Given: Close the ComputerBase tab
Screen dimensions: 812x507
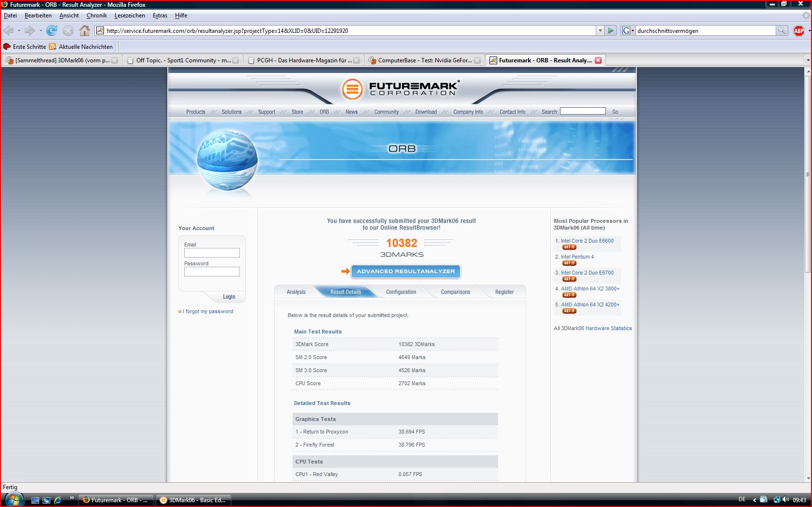Looking at the screenshot, I should pyautogui.click(x=477, y=60).
